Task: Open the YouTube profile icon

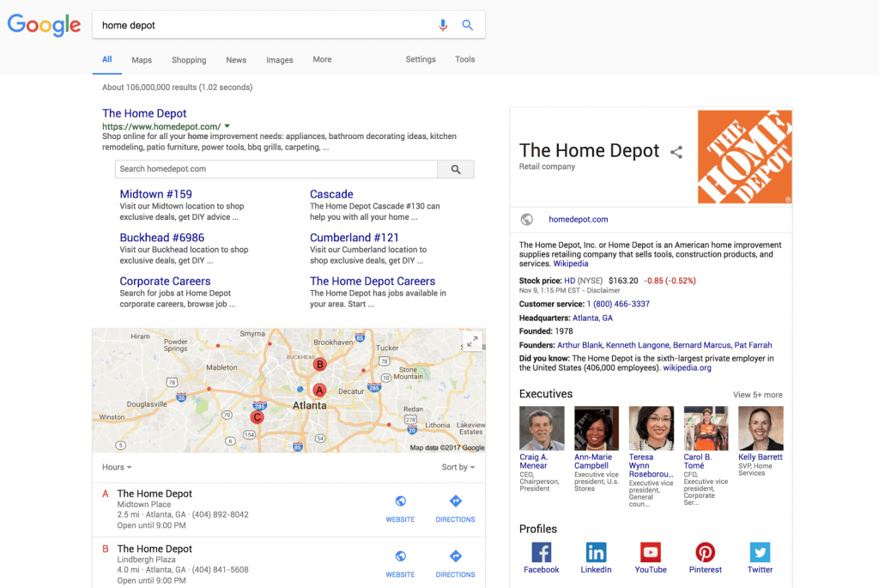Action: (651, 552)
